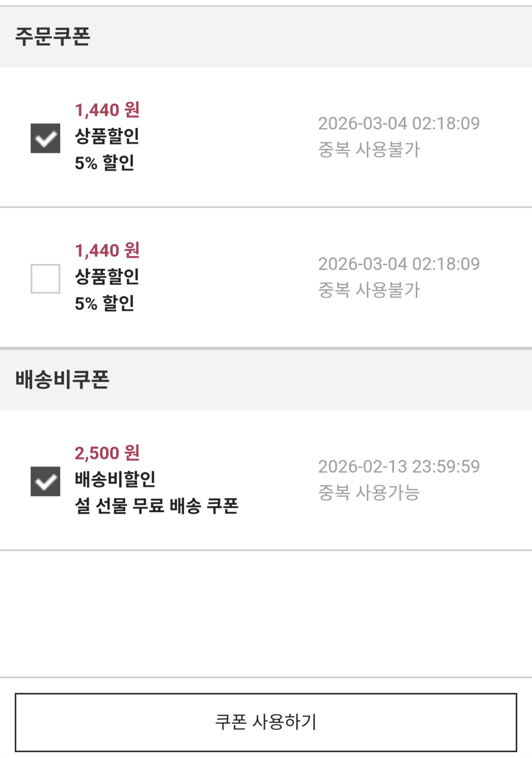This screenshot has height=758, width=532.
Task: Uncheck the selected 5% 상품할인 coupon checkbox
Action: point(45,138)
